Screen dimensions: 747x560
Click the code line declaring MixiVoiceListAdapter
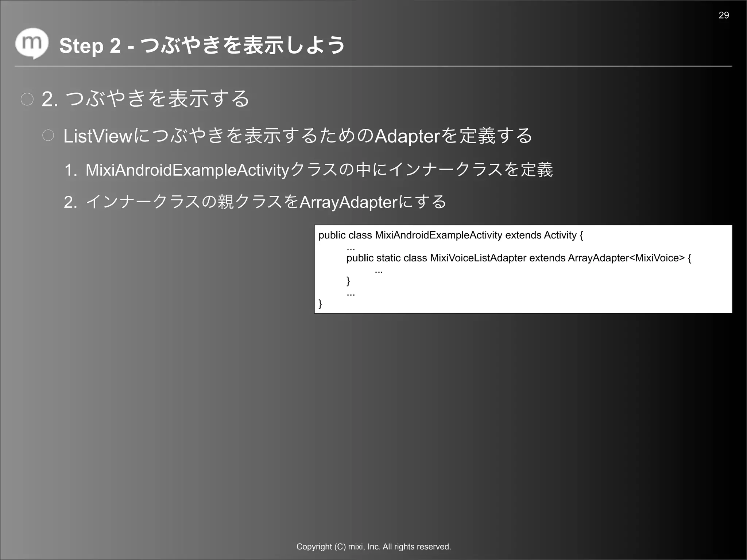(x=518, y=258)
